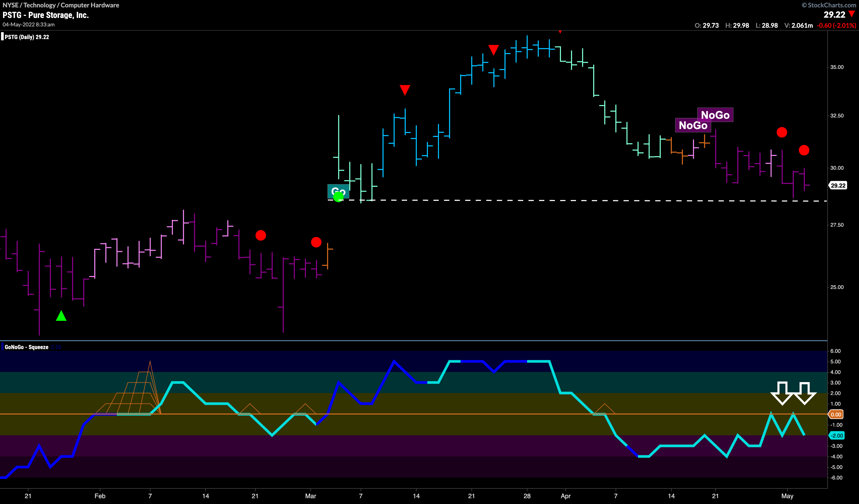The image size is (859, 504).
Task: Click the StockCharts.com copyright text
Action: (829, 5)
